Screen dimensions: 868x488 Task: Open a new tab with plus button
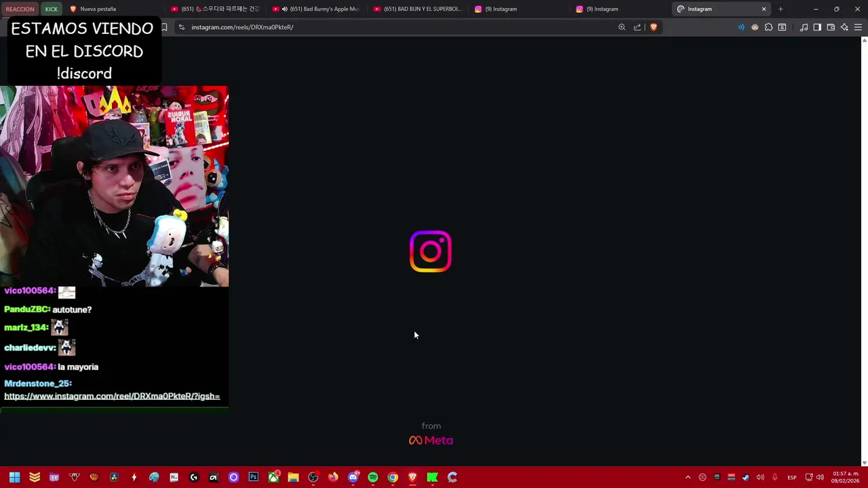coord(781,9)
